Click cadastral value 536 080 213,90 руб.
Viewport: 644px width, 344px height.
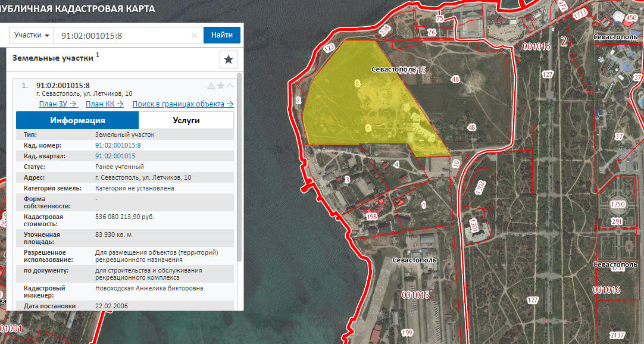point(124,217)
